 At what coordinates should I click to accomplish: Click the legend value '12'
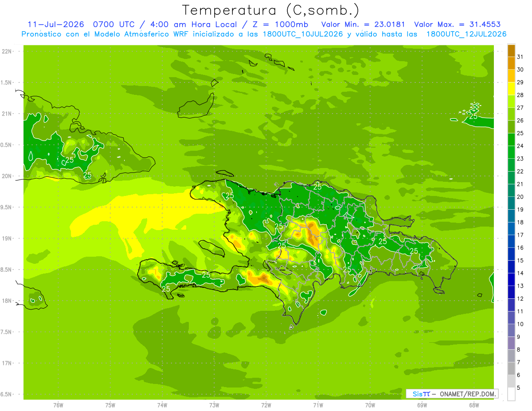click(520, 299)
